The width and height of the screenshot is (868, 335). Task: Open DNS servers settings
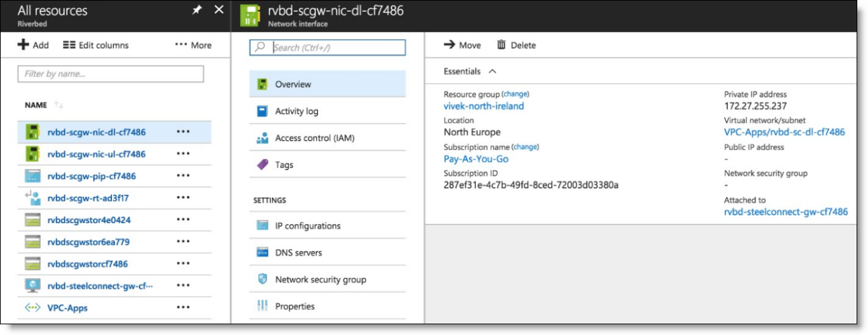click(x=328, y=253)
